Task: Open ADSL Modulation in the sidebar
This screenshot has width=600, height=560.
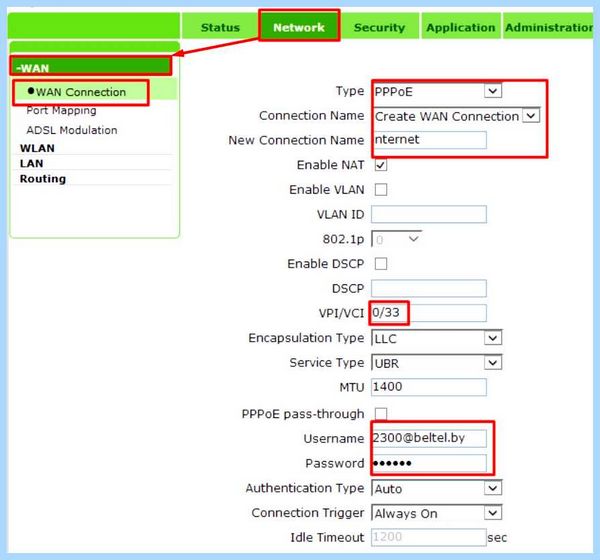Action: pos(72,130)
